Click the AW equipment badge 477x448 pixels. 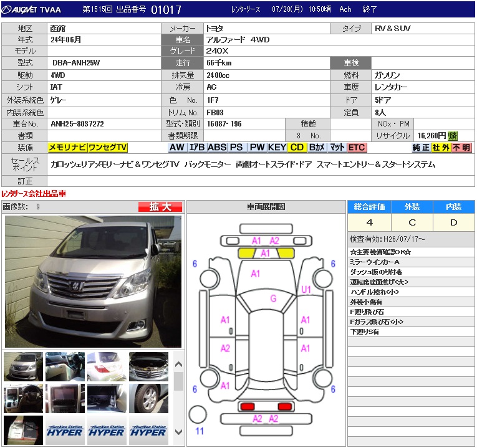coord(177,148)
